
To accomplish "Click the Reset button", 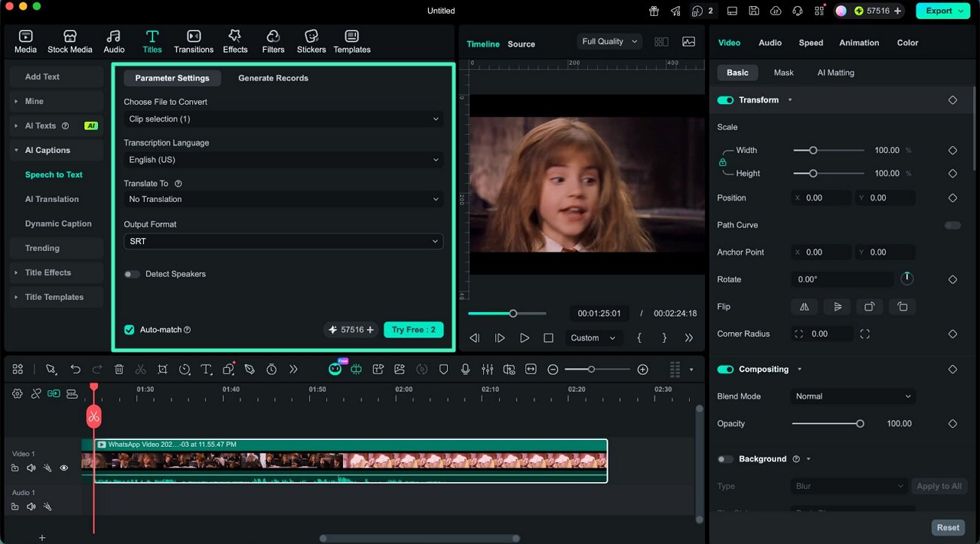I will pyautogui.click(x=948, y=527).
